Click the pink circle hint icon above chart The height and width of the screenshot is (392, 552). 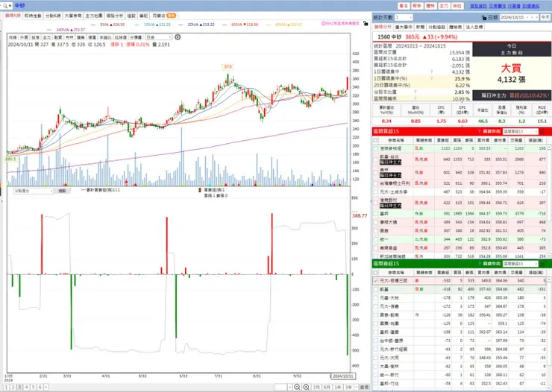pyautogui.click(x=324, y=24)
